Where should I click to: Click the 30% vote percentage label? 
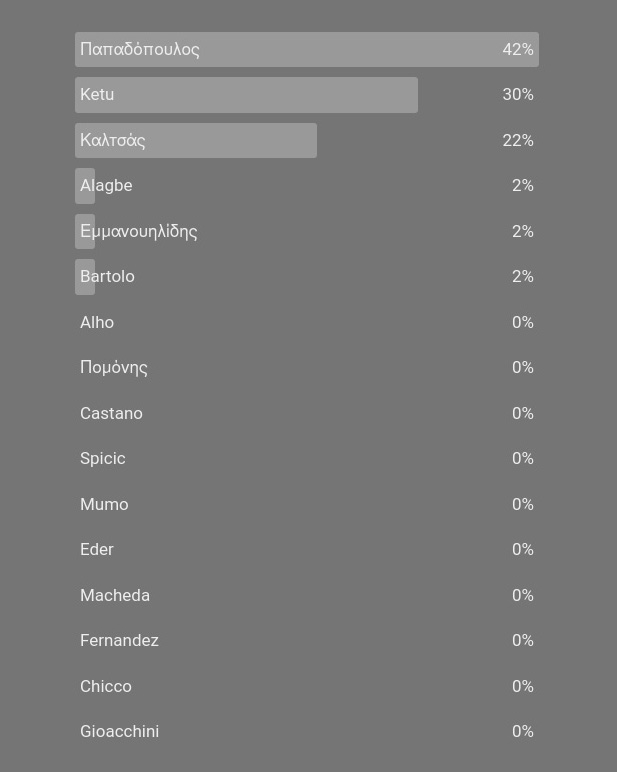tap(518, 95)
